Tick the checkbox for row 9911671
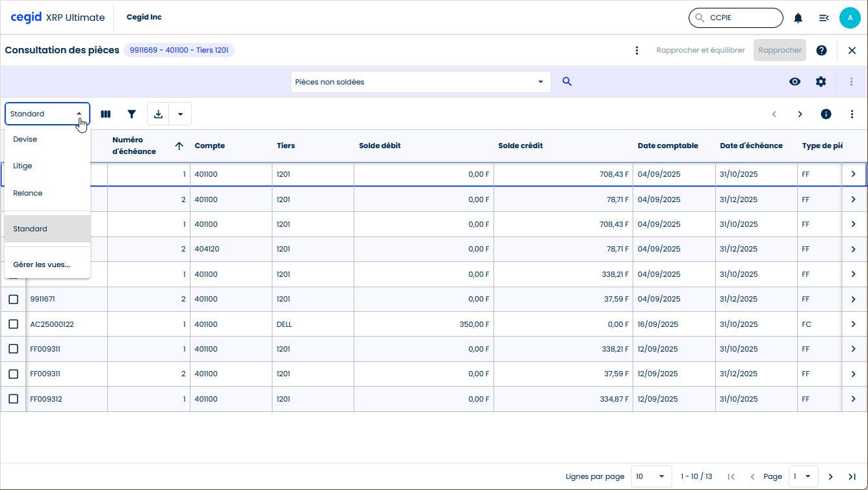 [13, 300]
